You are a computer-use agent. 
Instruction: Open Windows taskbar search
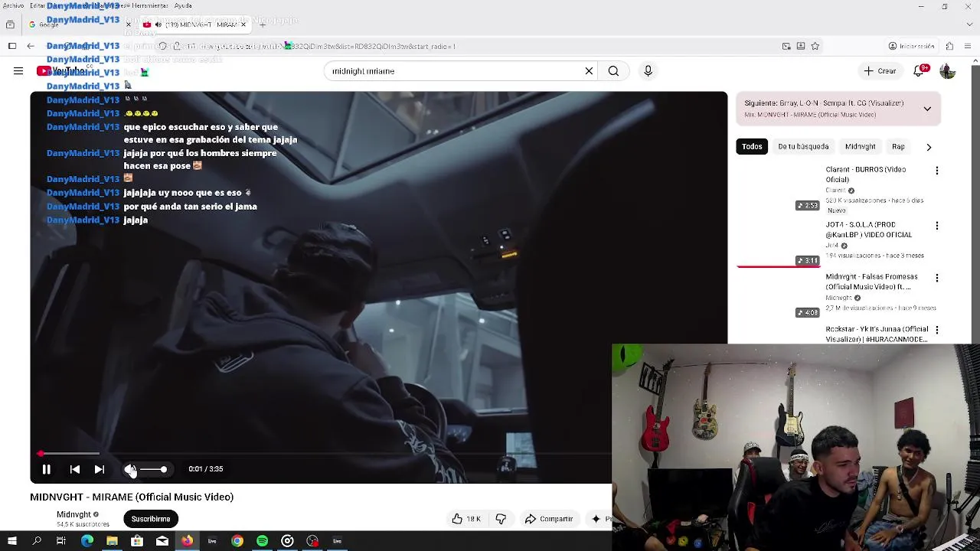[x=37, y=541]
